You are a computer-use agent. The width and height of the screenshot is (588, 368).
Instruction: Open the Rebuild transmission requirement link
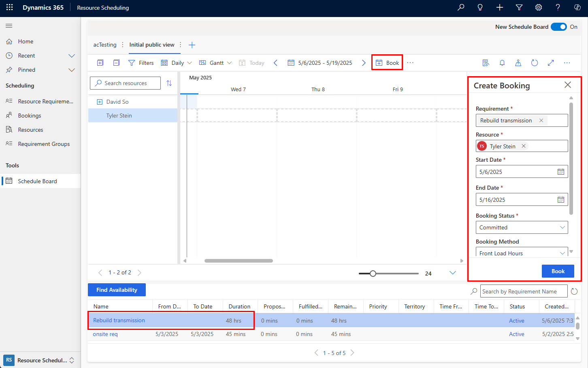(x=119, y=320)
